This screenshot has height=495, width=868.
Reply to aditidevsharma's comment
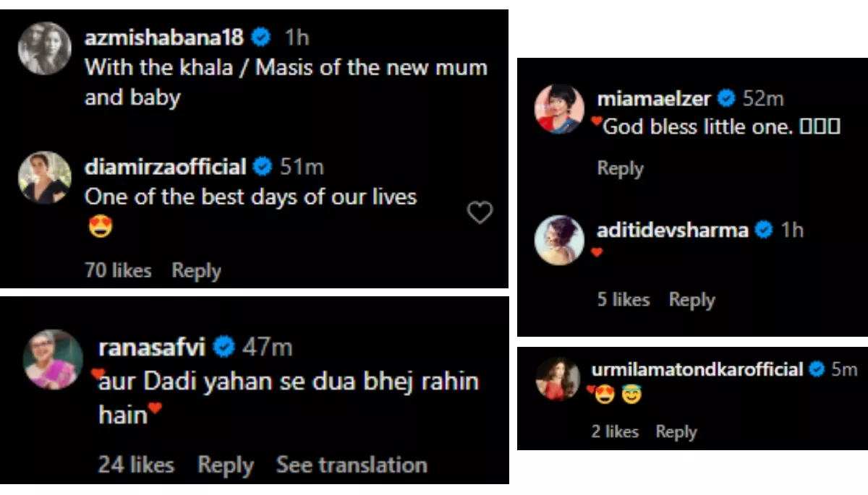pos(692,299)
